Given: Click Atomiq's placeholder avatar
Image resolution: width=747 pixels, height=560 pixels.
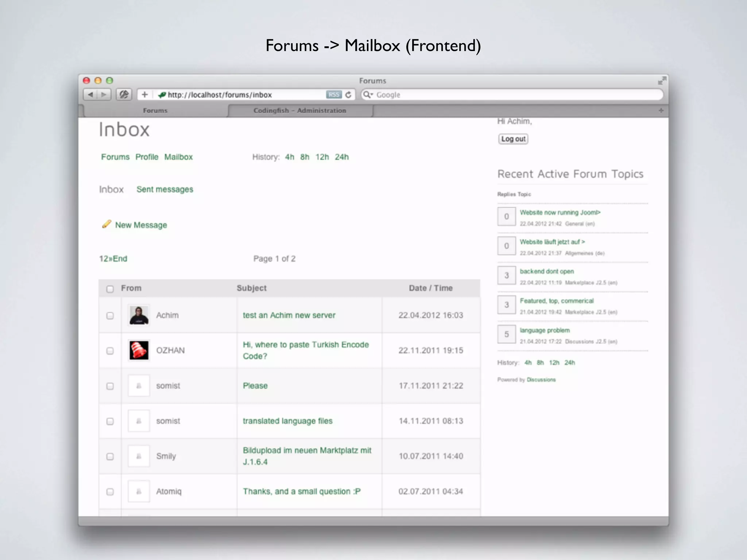Looking at the screenshot, I should click(139, 491).
